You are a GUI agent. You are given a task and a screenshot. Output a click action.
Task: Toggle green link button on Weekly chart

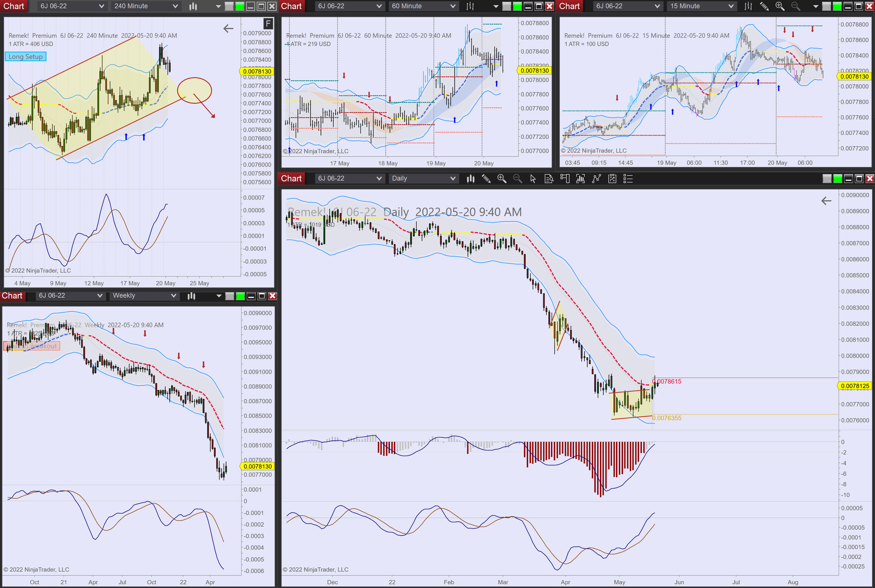click(240, 296)
